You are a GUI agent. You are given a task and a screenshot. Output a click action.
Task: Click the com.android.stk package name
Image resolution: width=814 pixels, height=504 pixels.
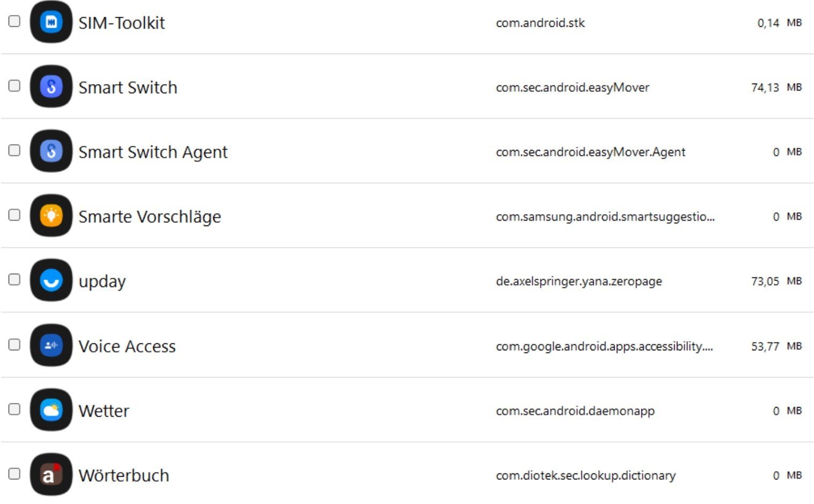tap(540, 23)
